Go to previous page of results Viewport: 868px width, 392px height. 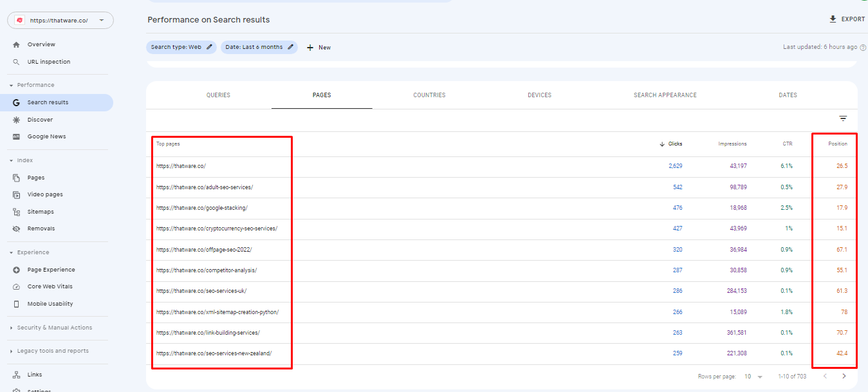(825, 376)
